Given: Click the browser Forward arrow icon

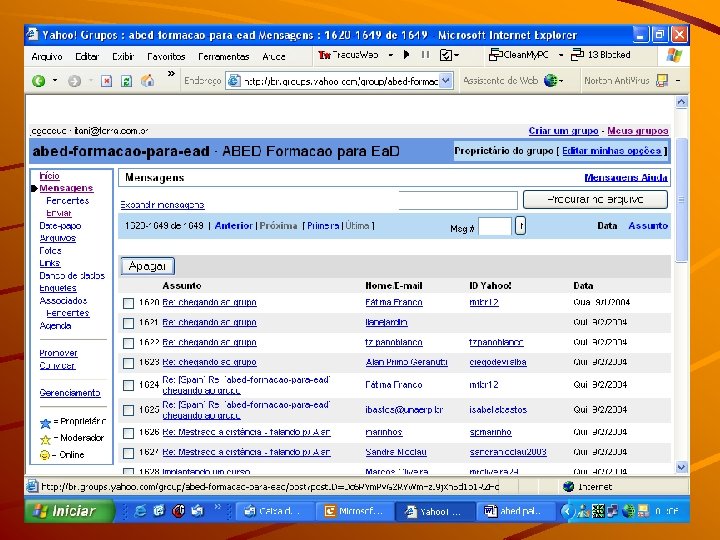Looking at the screenshot, I should 74,81.
